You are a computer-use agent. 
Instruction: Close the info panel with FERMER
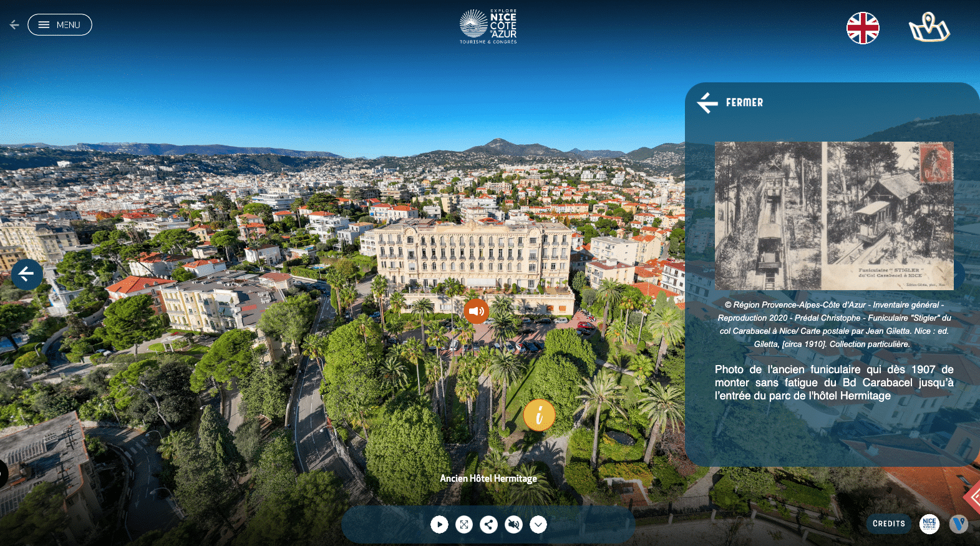tap(730, 102)
